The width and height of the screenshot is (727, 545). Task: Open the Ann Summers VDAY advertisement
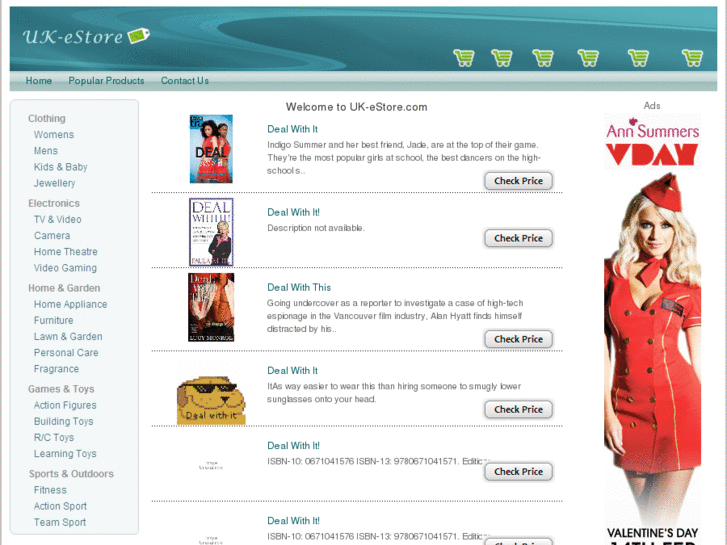[x=652, y=329]
